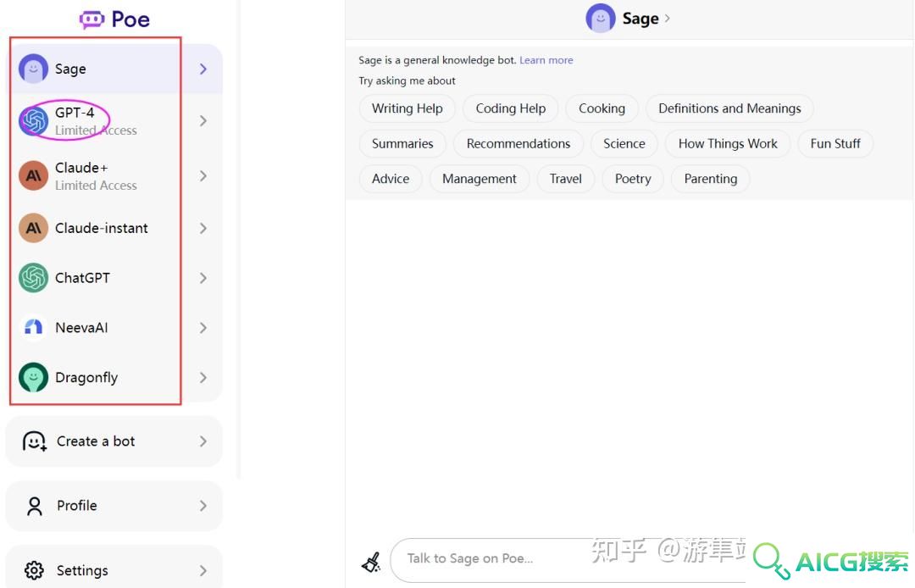Expand the NeevaAI row chevron
The width and height of the screenshot is (915, 588).
[203, 327]
